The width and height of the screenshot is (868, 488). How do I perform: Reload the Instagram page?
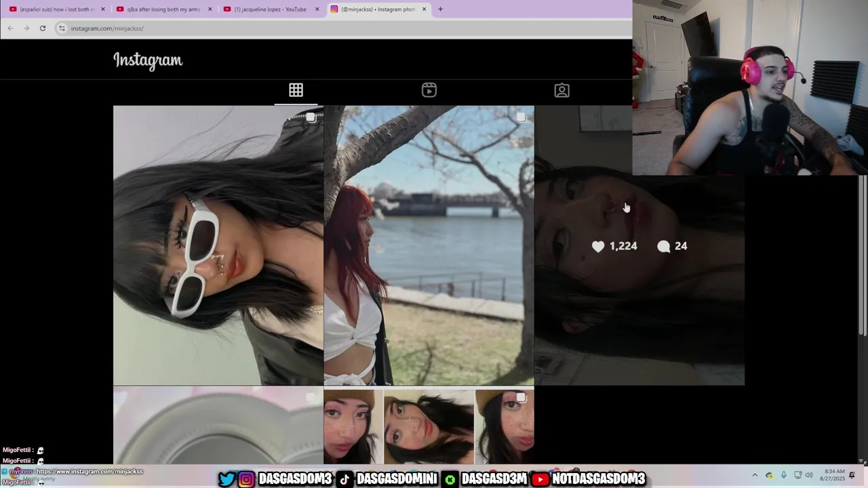(43, 28)
